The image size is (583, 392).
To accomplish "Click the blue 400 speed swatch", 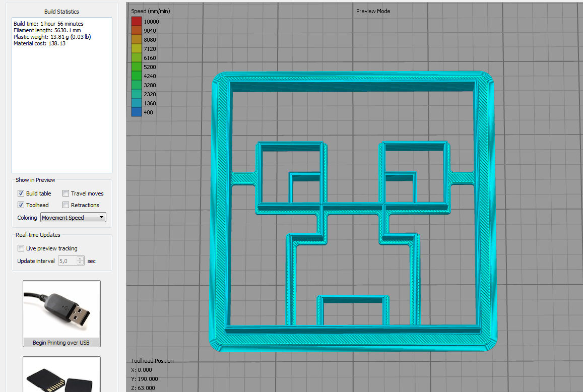I will point(137,112).
